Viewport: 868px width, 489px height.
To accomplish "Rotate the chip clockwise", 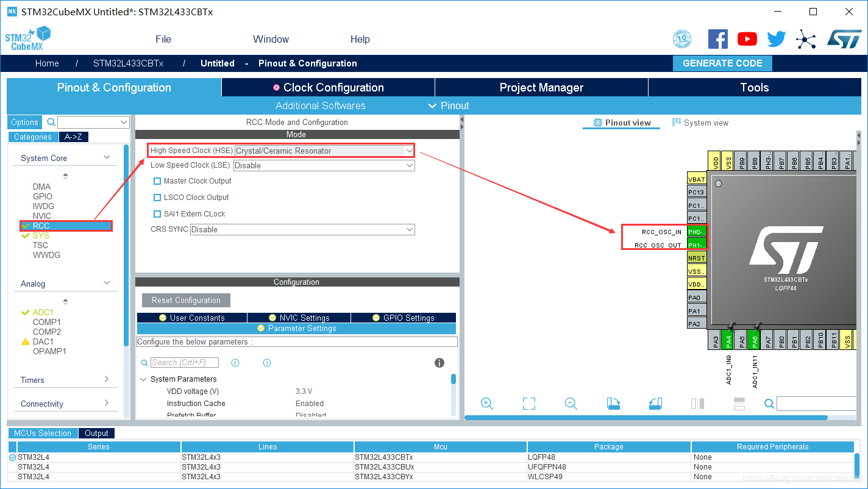I will 613,403.
